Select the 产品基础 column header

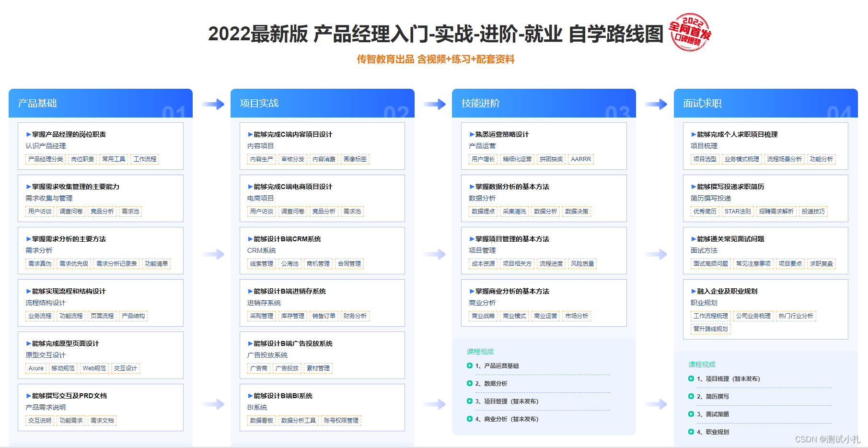(101, 103)
